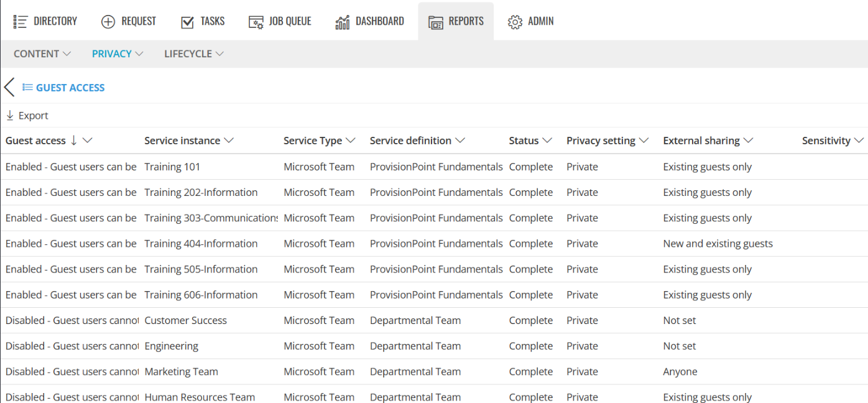Screen dimensions: 868x403
Task: Select the Training 303-Communications service instance
Action: click(211, 218)
